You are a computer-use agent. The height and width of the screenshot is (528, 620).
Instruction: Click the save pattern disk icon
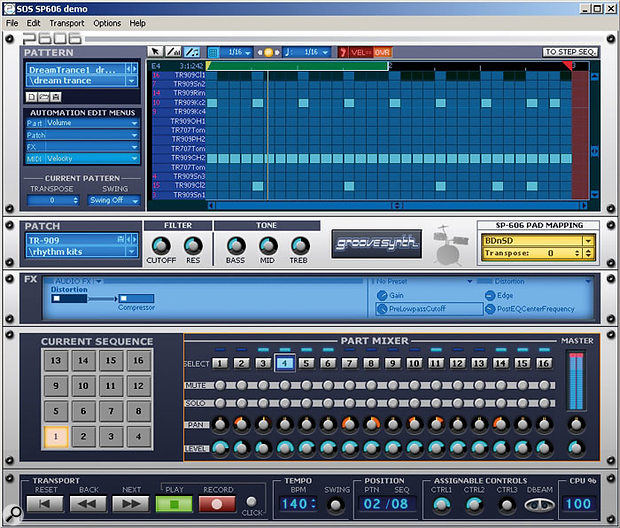coord(55,97)
